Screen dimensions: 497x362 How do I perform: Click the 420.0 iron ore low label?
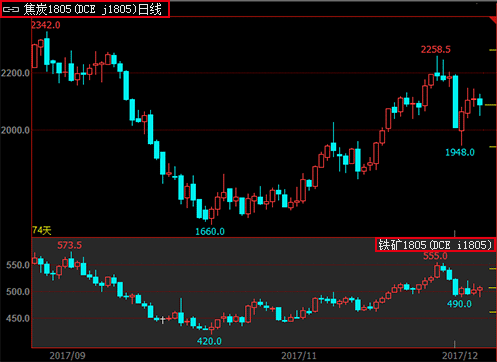click(x=209, y=341)
